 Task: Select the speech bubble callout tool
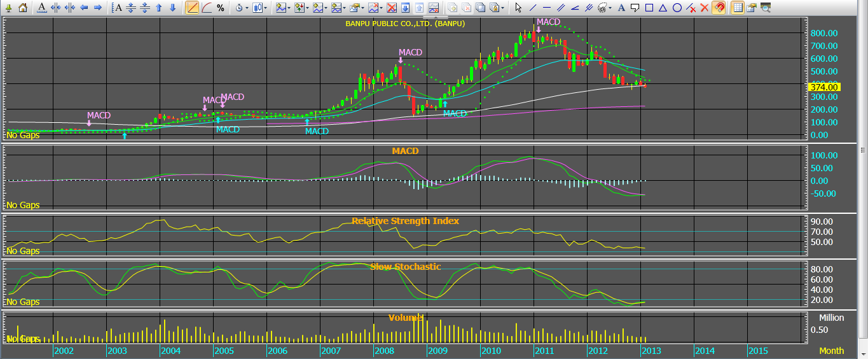[x=635, y=8]
